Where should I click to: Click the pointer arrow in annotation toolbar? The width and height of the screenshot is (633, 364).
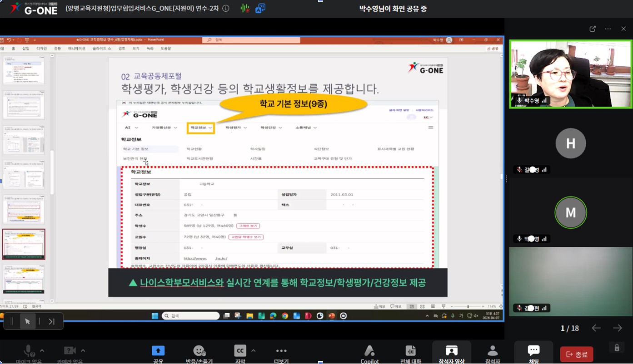coord(27,321)
